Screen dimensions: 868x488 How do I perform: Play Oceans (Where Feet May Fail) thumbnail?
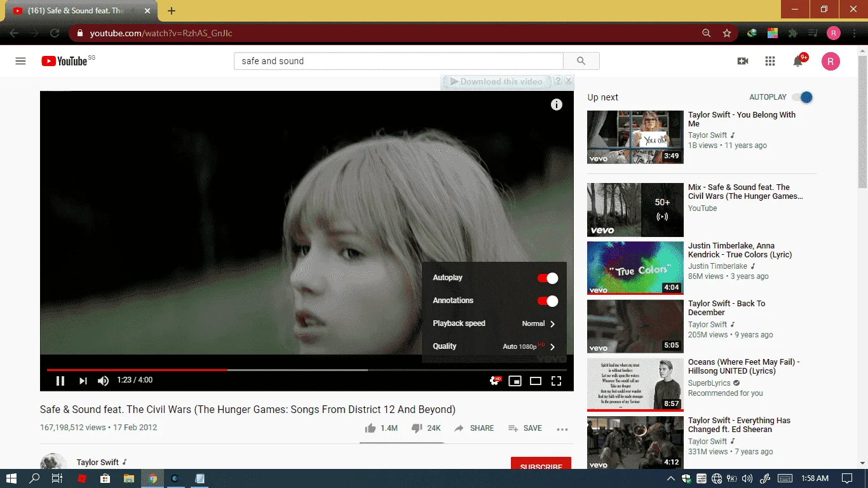point(635,385)
